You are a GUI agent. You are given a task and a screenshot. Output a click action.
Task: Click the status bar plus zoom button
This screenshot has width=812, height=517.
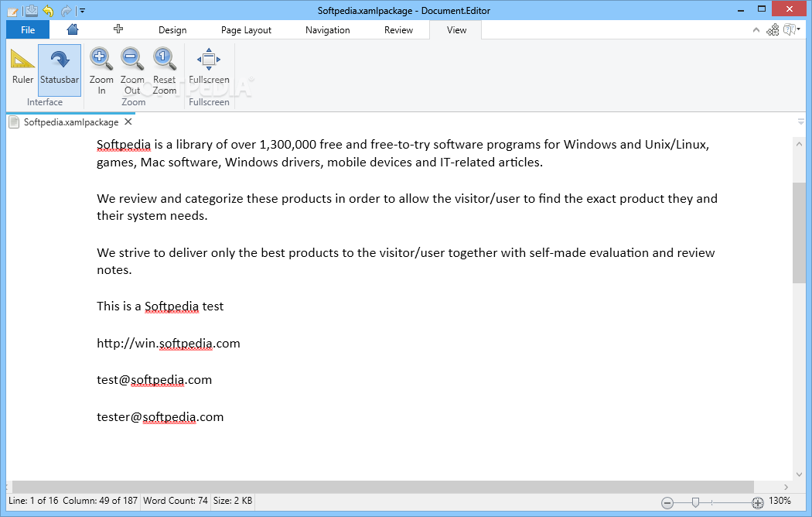pos(758,502)
